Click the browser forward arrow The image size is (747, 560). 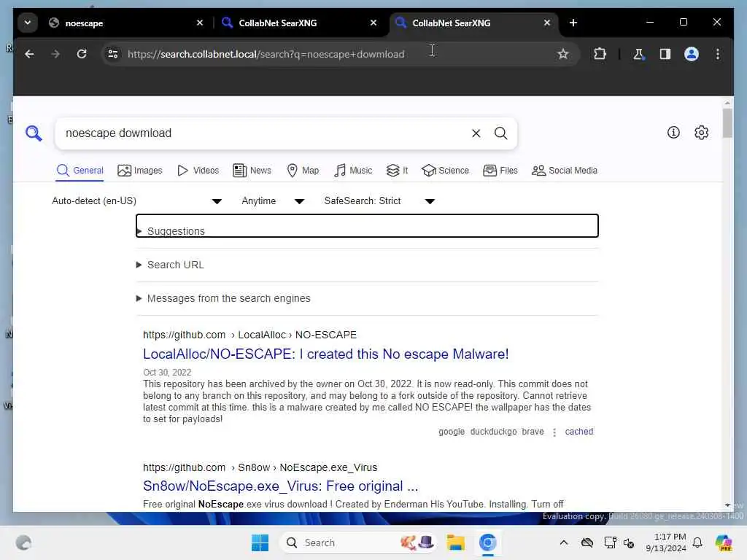tap(55, 54)
